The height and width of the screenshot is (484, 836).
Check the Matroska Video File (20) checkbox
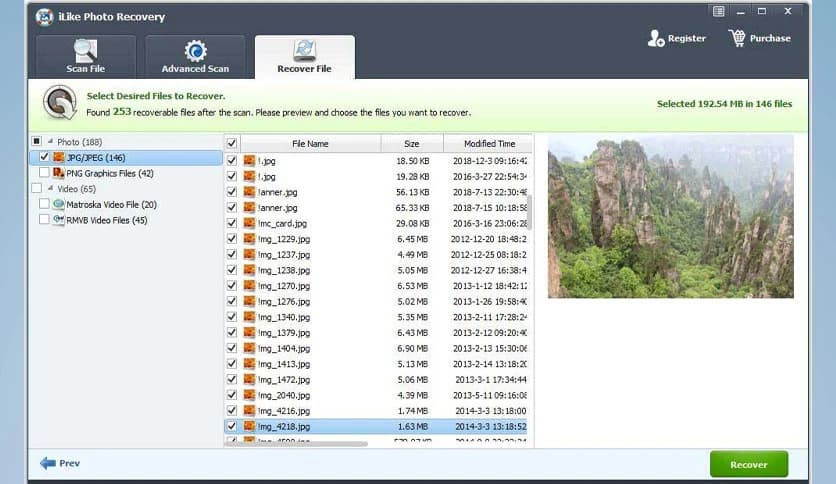click(x=44, y=204)
